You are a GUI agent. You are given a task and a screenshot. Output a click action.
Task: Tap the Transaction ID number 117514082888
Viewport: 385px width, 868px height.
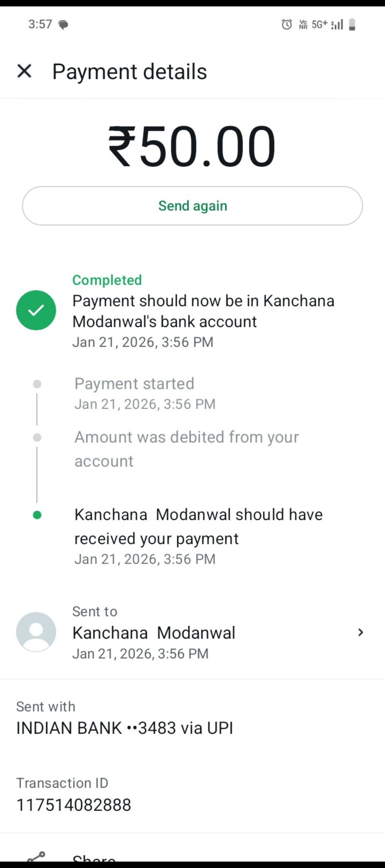click(x=74, y=805)
